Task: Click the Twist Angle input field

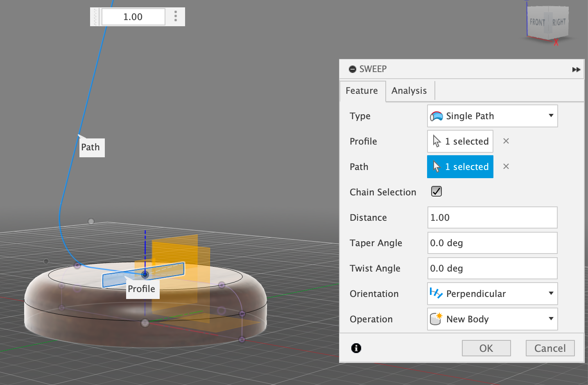Action: click(x=492, y=268)
